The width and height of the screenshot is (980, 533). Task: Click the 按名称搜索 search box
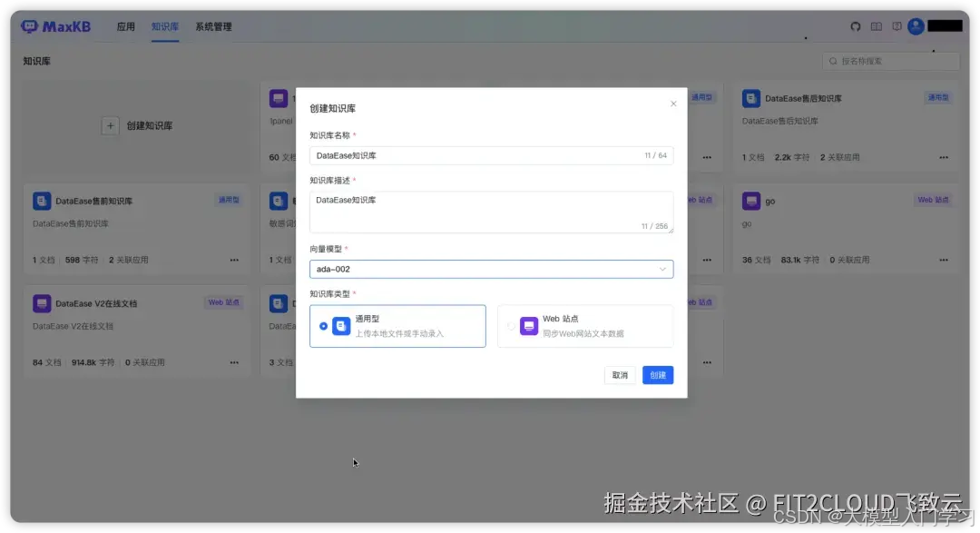(891, 62)
